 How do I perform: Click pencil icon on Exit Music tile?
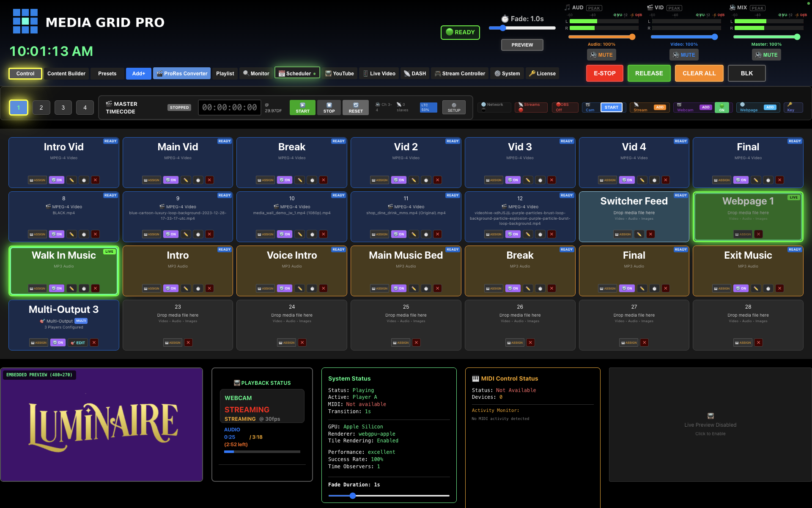(756, 288)
